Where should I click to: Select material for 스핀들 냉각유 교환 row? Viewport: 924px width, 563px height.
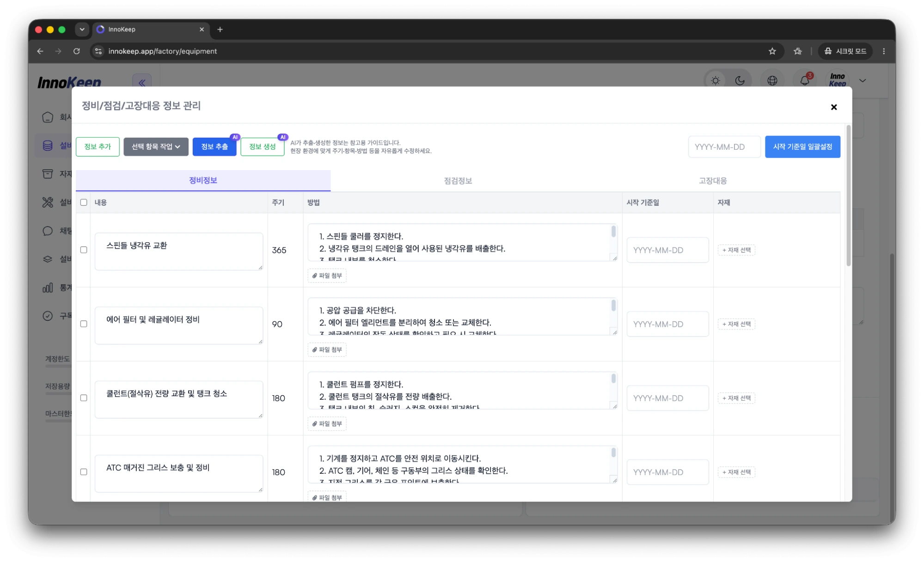pos(736,250)
